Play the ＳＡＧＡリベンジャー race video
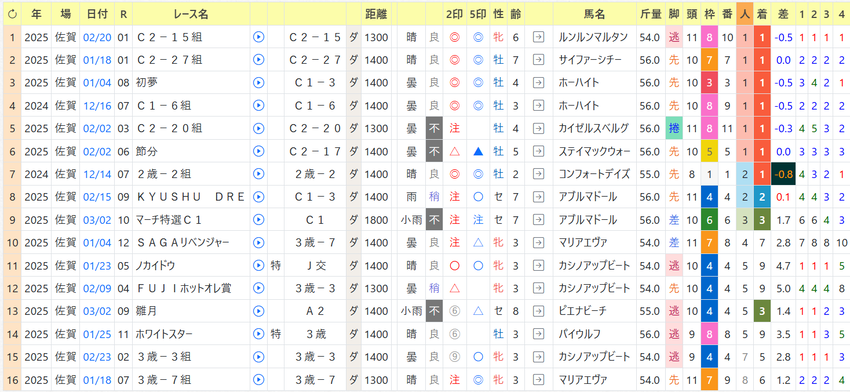 (x=259, y=243)
